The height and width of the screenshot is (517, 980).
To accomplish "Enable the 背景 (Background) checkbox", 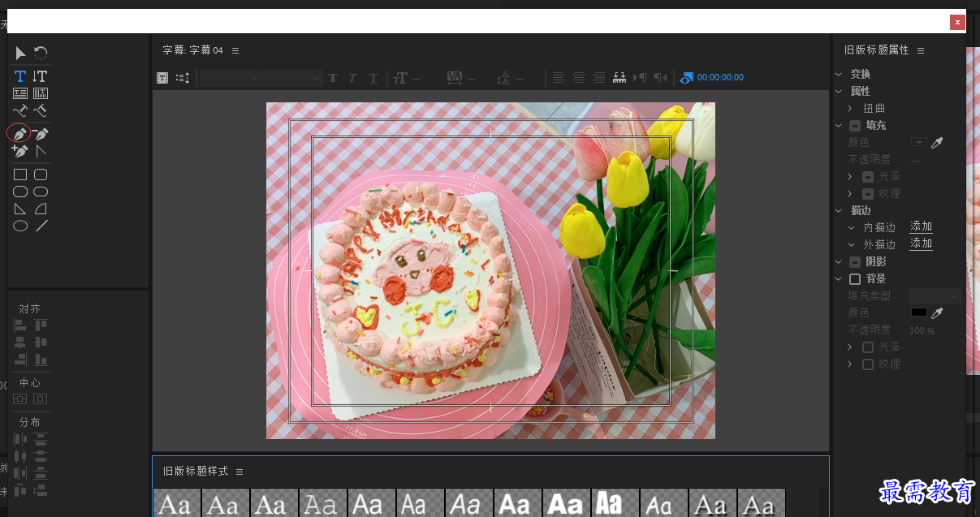I will tap(855, 278).
